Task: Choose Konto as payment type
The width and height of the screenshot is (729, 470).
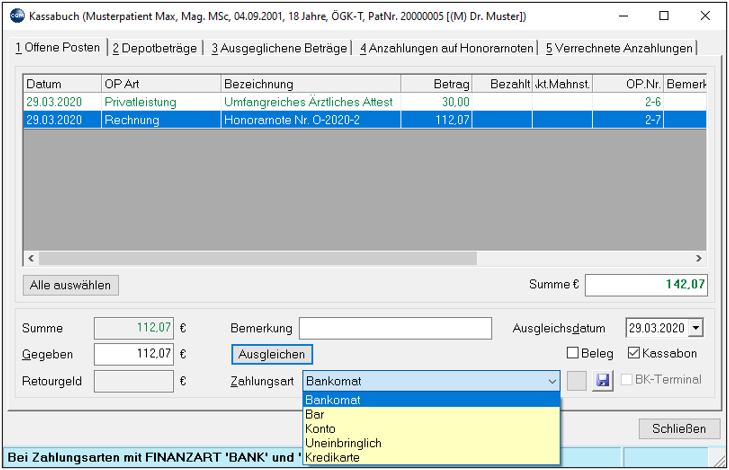Action: click(431, 428)
